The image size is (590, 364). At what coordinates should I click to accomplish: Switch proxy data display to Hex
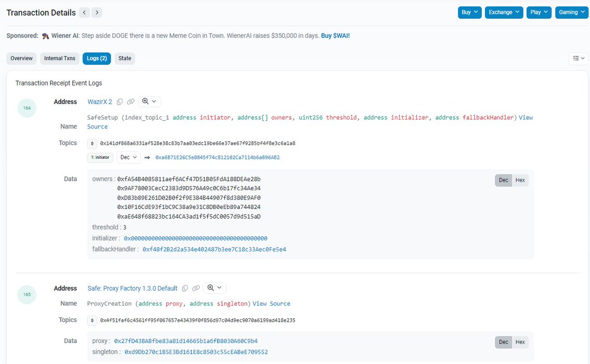click(x=520, y=342)
